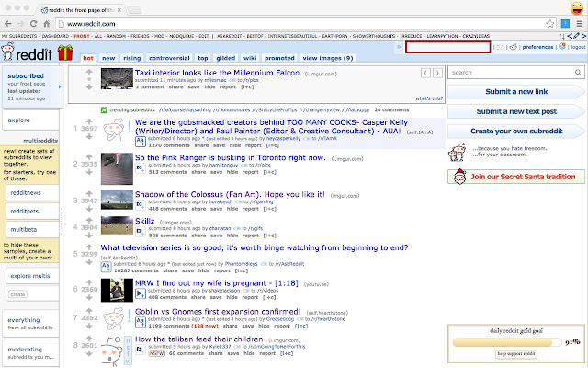Click the reddit alien logo

pos(7,52)
